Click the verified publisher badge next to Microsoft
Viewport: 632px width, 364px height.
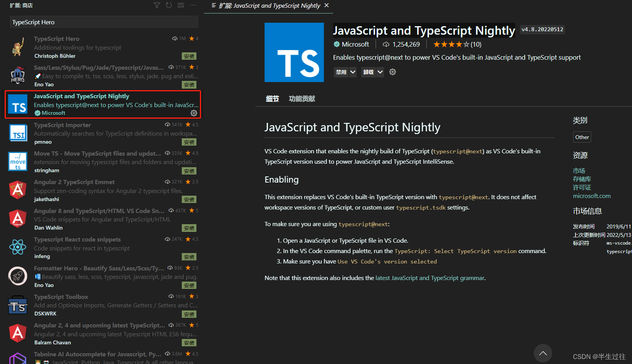(336, 44)
